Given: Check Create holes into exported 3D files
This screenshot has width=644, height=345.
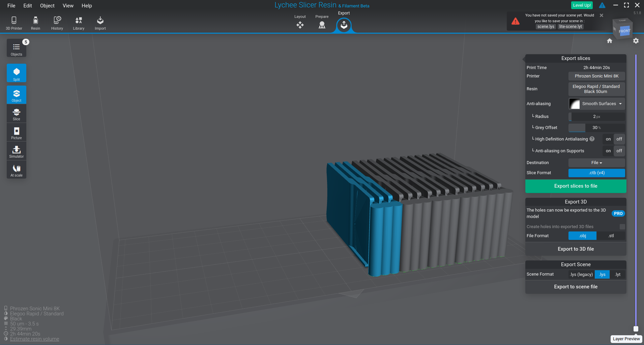Looking at the screenshot, I should click(622, 227).
